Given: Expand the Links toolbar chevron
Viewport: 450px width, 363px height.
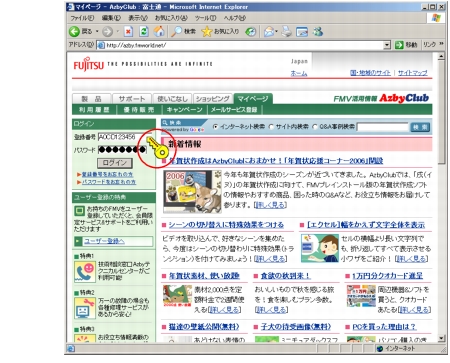Looking at the screenshot, I should click(441, 44).
